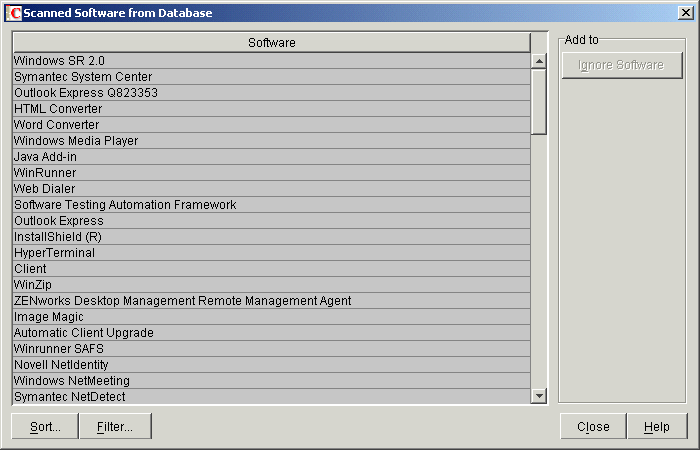This screenshot has width=700, height=450.
Task: Choose WinZip in the software list
Action: 272,285
